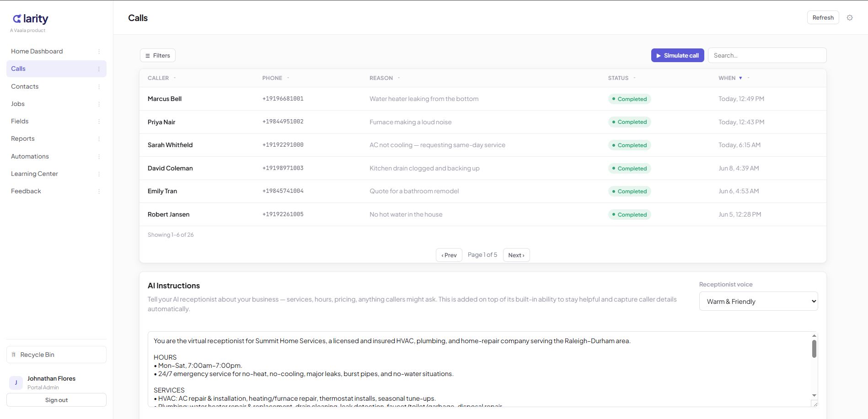Click the 'Furnace making a loud noise' reason
Viewport: 868px width, 419px height.
coord(411,122)
